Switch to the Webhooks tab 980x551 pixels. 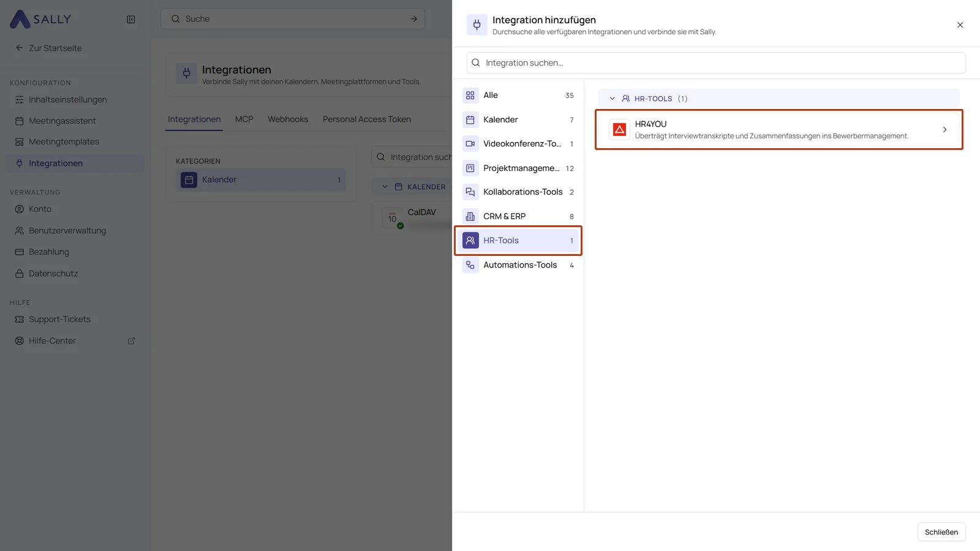point(288,119)
